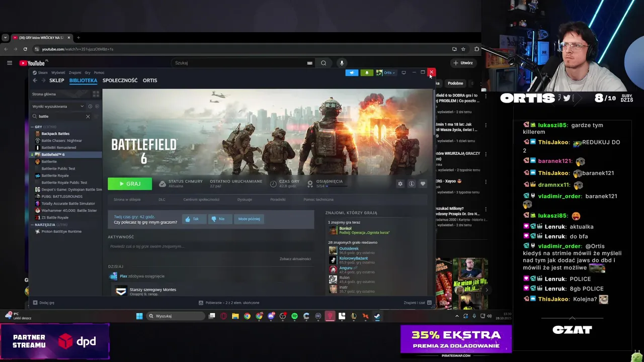Open the Gry menu
This screenshot has height=362, width=644.
coord(88,72)
